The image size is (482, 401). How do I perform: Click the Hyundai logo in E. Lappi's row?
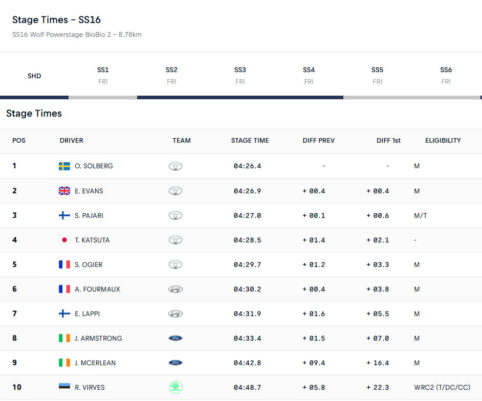point(175,314)
